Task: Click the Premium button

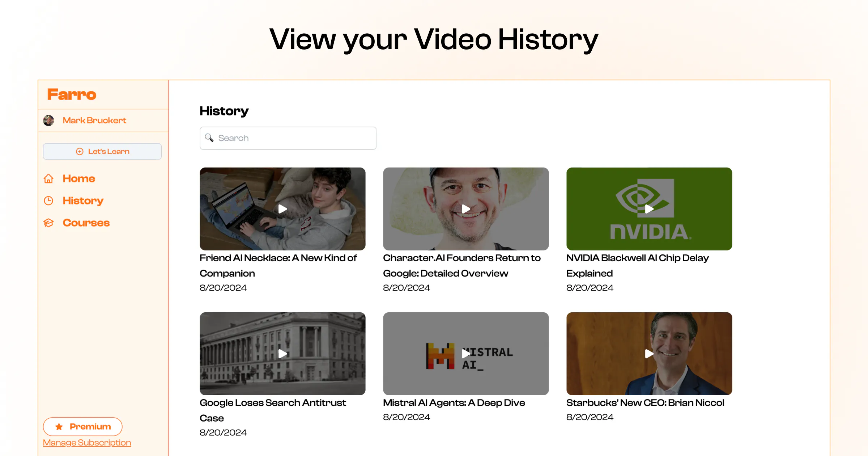Action: (x=83, y=427)
